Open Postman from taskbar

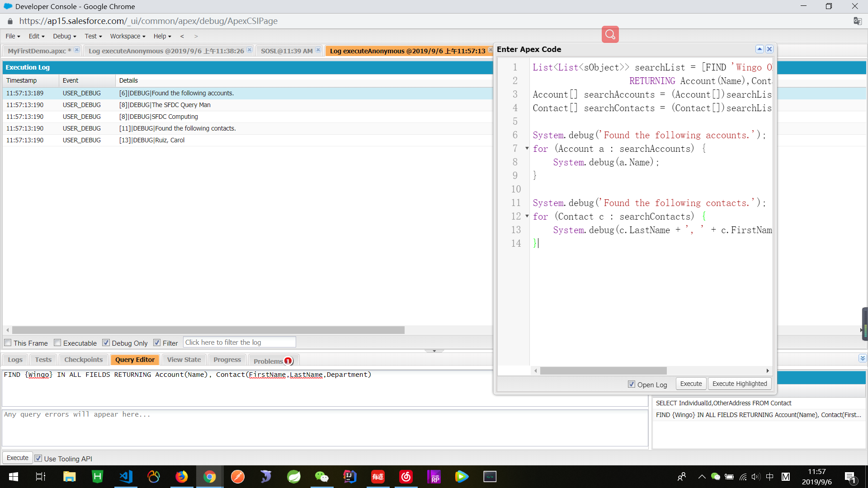pyautogui.click(x=238, y=477)
